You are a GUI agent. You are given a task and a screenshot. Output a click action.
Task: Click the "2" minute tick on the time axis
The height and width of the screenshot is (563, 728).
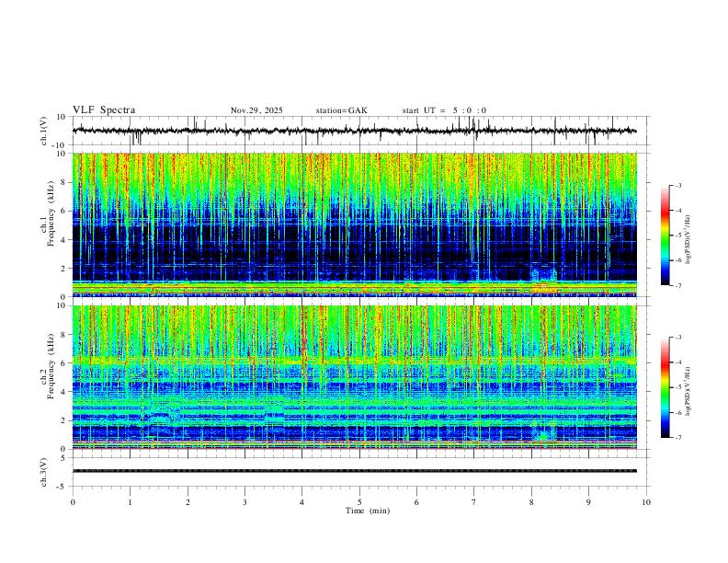tap(188, 502)
